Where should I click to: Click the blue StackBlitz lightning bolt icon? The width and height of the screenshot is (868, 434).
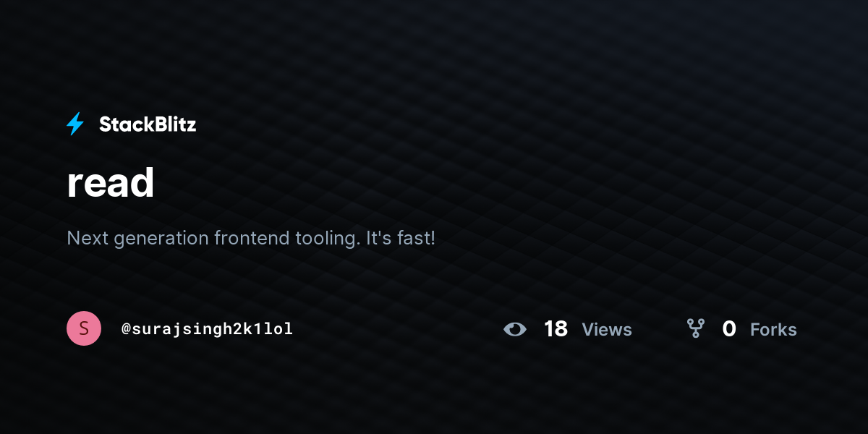(75, 124)
